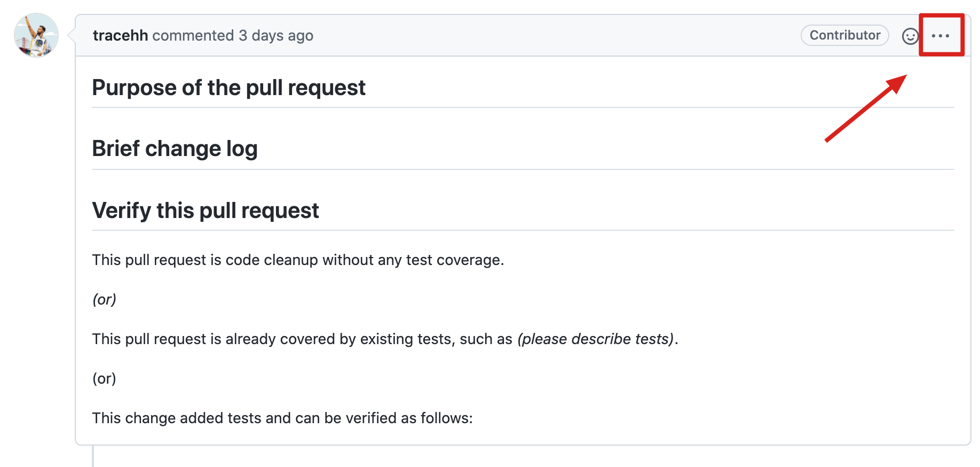
Task: Click the word 'commented' in comment header
Action: pyautogui.click(x=193, y=35)
